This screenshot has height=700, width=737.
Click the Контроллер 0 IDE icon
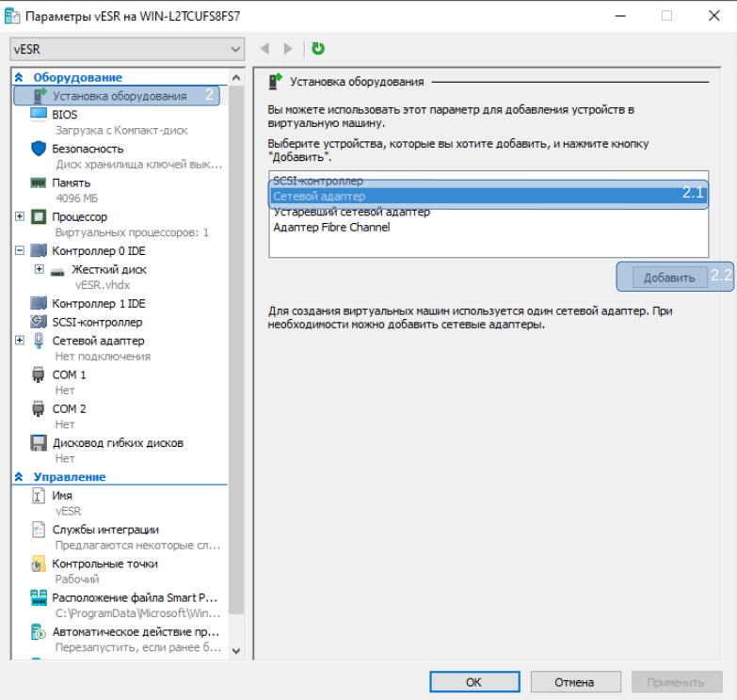39,251
